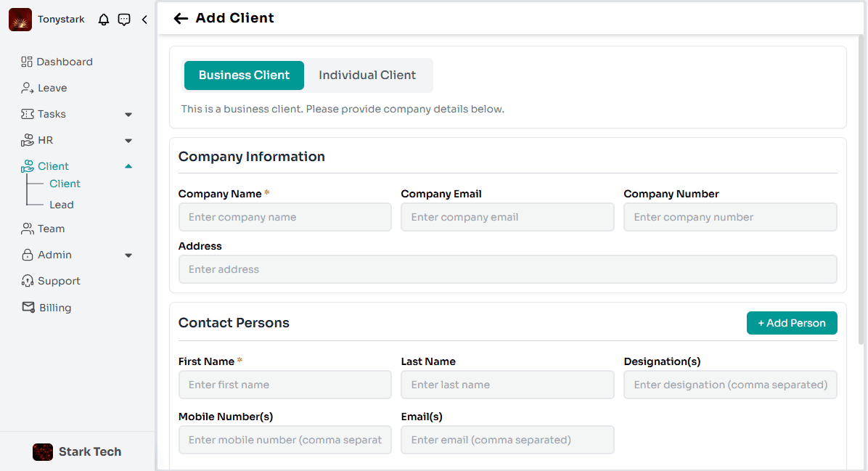
Task: Open the Dashboard from the sidebar
Action: [65, 62]
